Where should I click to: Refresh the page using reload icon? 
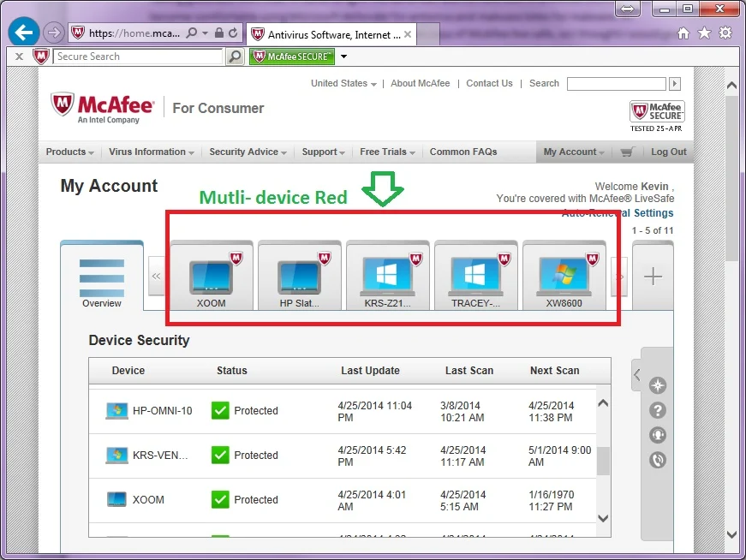233,33
